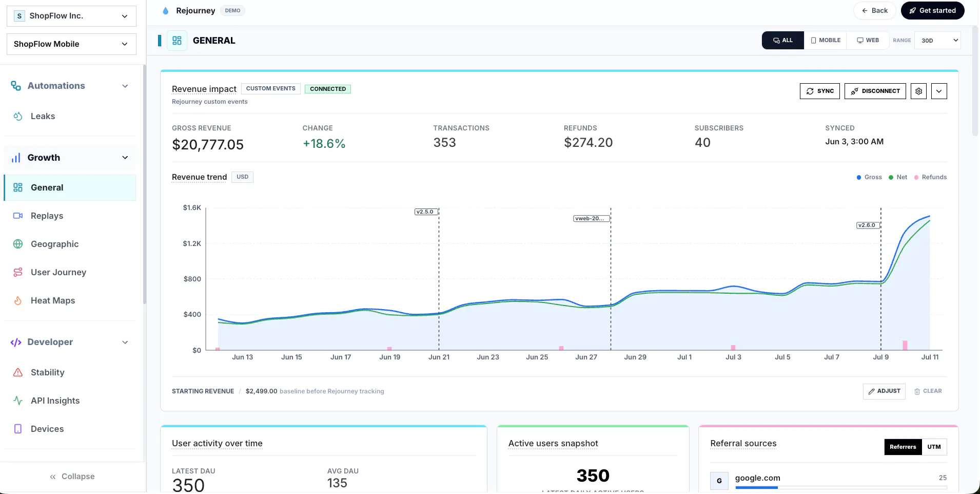Click the General grid icon in header

tap(177, 41)
